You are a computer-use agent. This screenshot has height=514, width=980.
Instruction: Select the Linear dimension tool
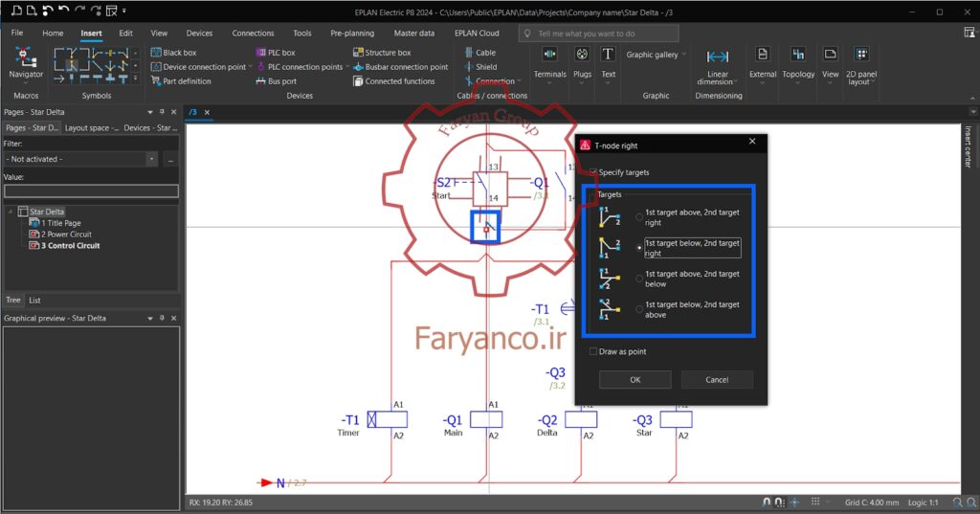tap(718, 66)
